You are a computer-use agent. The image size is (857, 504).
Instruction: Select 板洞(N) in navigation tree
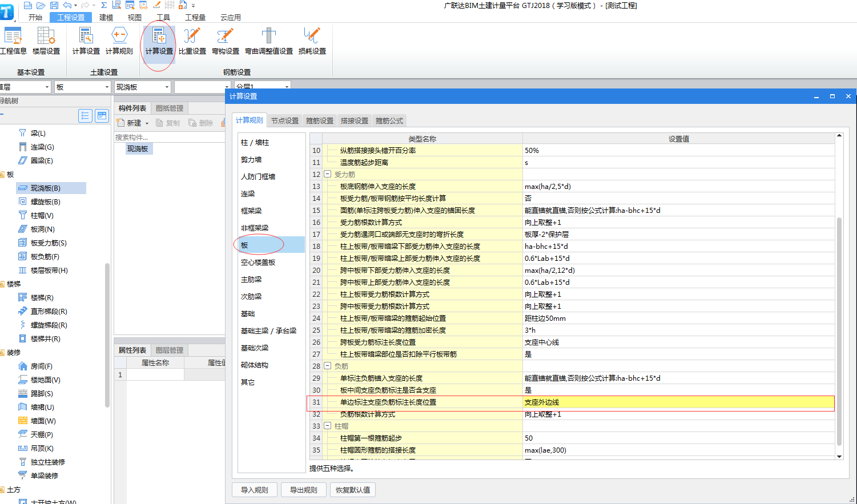click(x=42, y=229)
